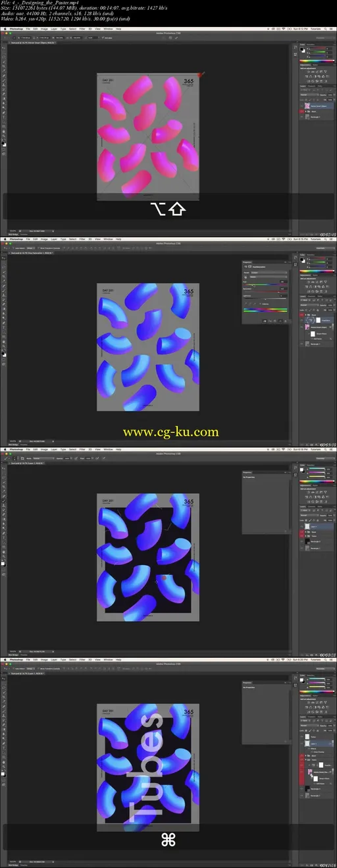The height and width of the screenshot is (868, 337).
Task: Click the clock showing Sun 6:15 PM
Action: pos(300,239)
